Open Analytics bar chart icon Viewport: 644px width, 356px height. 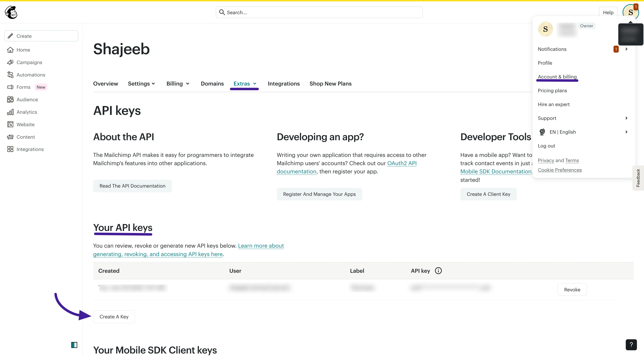[10, 112]
